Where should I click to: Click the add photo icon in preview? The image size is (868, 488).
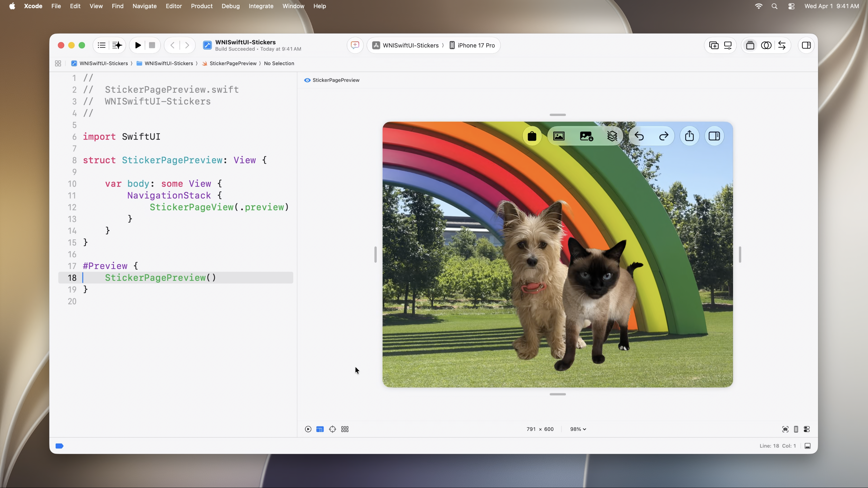586,136
